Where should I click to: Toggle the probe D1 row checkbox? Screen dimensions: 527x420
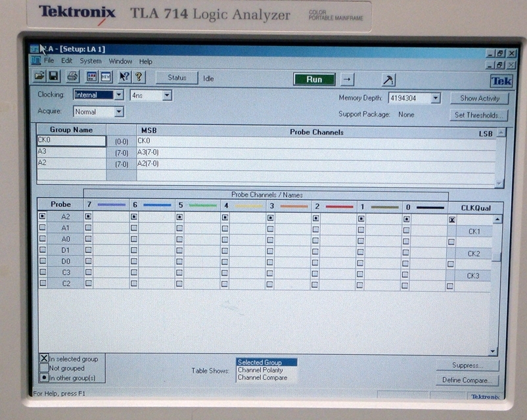[42, 250]
